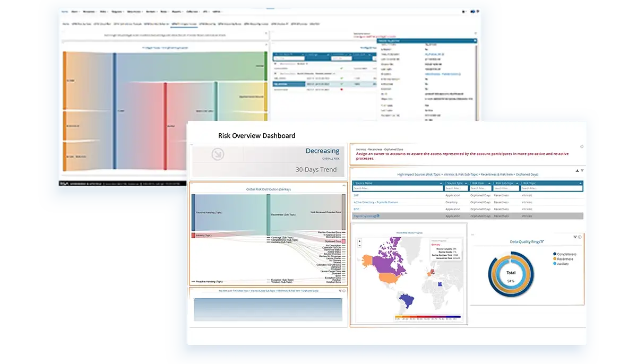The height and width of the screenshot is (364, 637).
Task: Open the SAP source link
Action: [x=356, y=195]
